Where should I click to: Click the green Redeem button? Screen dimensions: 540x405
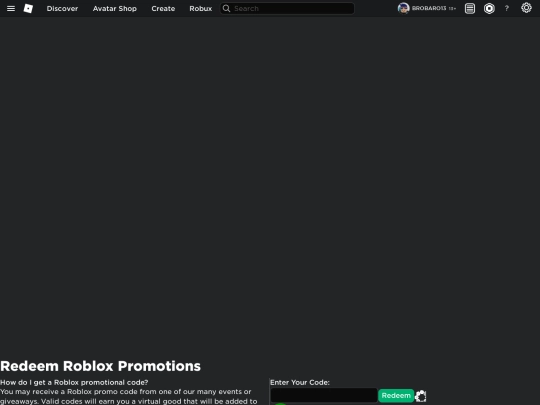(x=396, y=396)
